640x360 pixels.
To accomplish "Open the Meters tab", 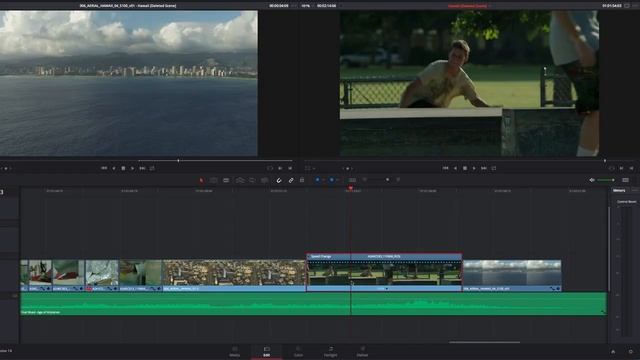I will 619,191.
